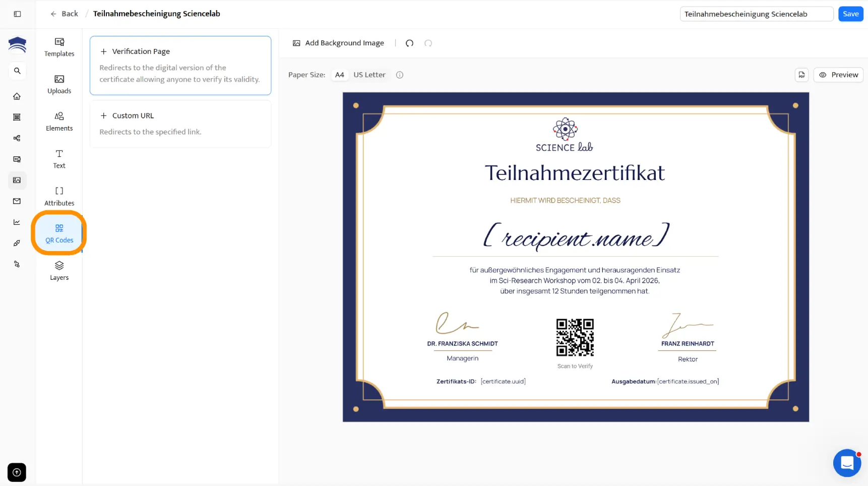
Task: Go to the Home dashboard icon
Action: (x=17, y=96)
